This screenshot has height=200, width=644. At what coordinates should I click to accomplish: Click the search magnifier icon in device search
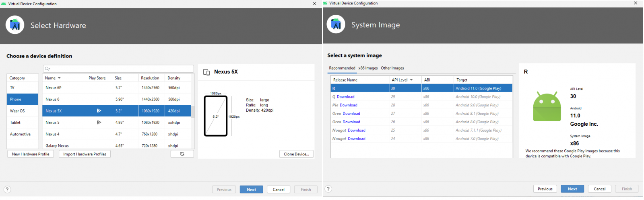(x=47, y=69)
